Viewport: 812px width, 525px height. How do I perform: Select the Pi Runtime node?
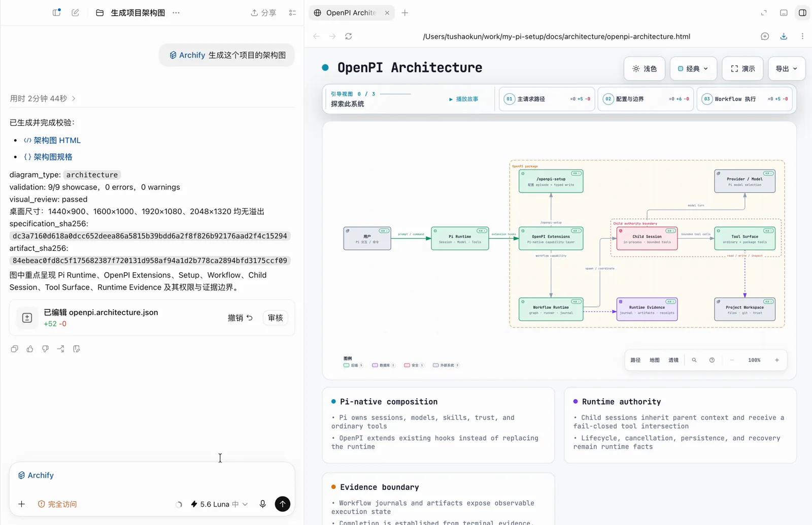point(460,239)
